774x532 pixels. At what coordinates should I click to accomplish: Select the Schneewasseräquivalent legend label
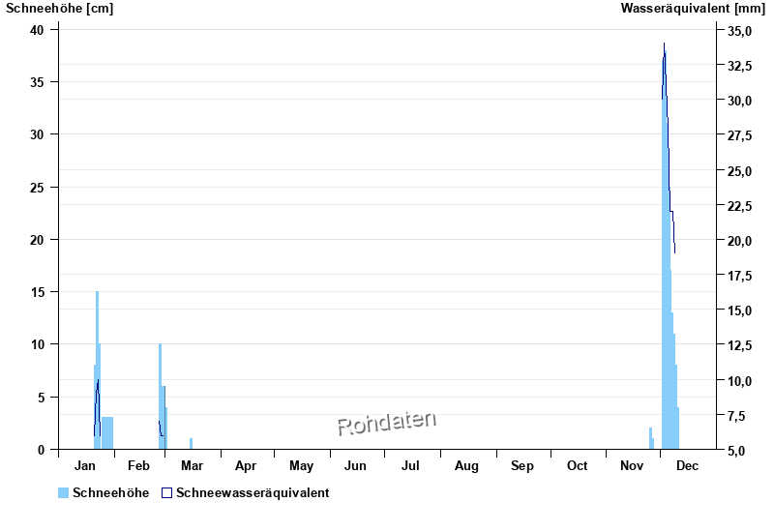tap(253, 492)
